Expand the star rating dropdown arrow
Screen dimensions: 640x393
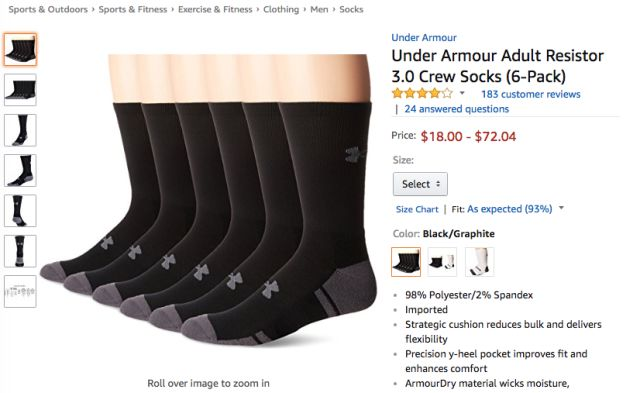[462, 93]
